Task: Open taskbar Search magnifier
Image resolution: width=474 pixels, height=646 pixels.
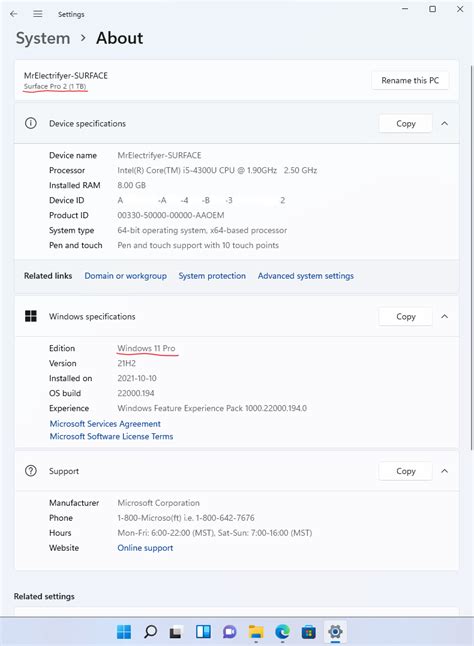Action: (x=150, y=631)
